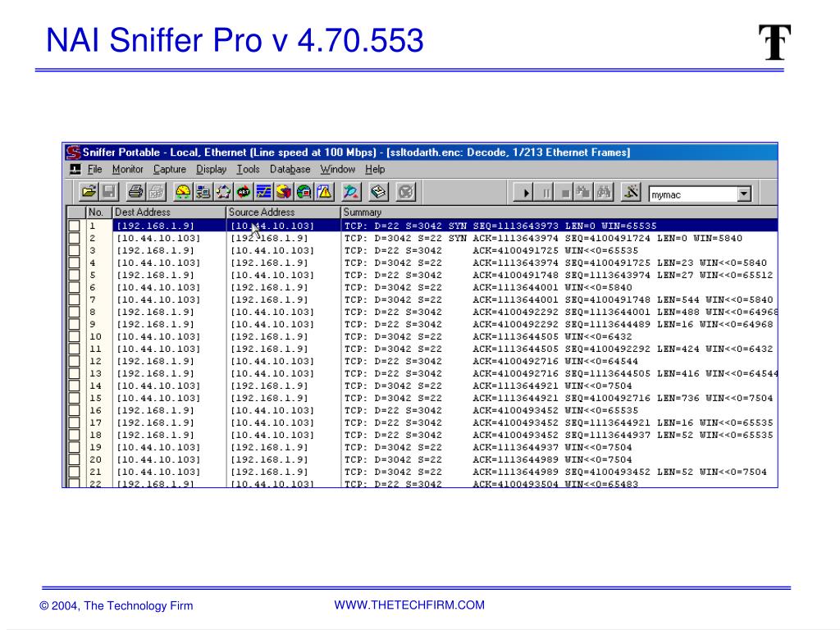This screenshot has height=630, width=840.
Task: Open the ART response time icon
Action: click(x=244, y=192)
